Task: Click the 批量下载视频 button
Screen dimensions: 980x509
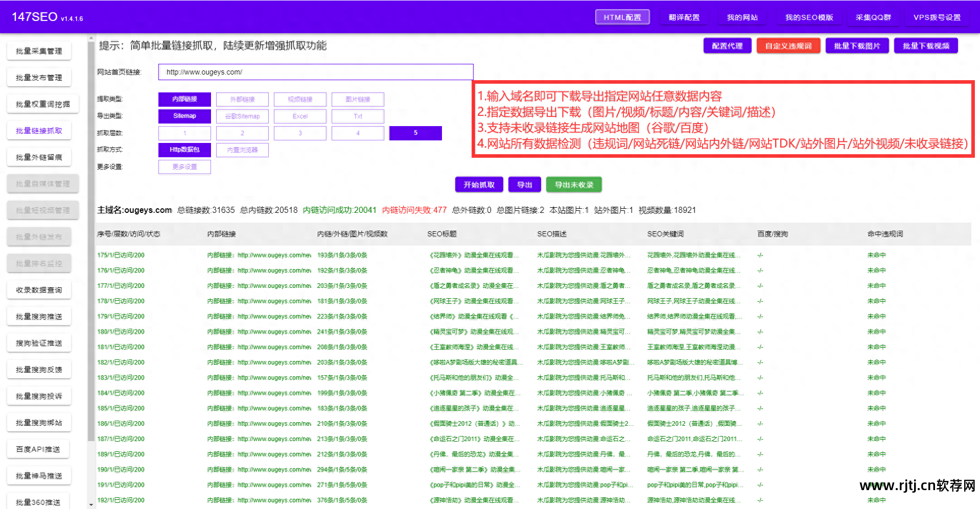Action: (x=925, y=45)
